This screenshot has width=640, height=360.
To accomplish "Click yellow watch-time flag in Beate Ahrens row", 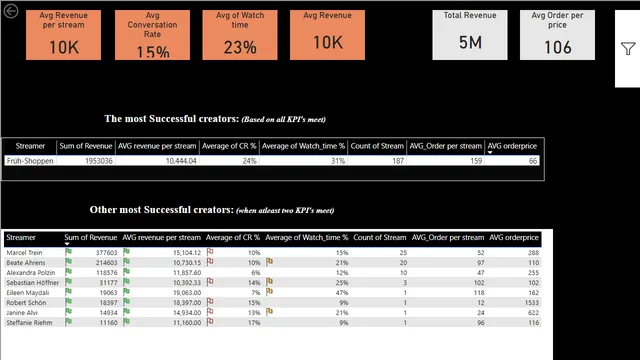I will [x=269, y=262].
